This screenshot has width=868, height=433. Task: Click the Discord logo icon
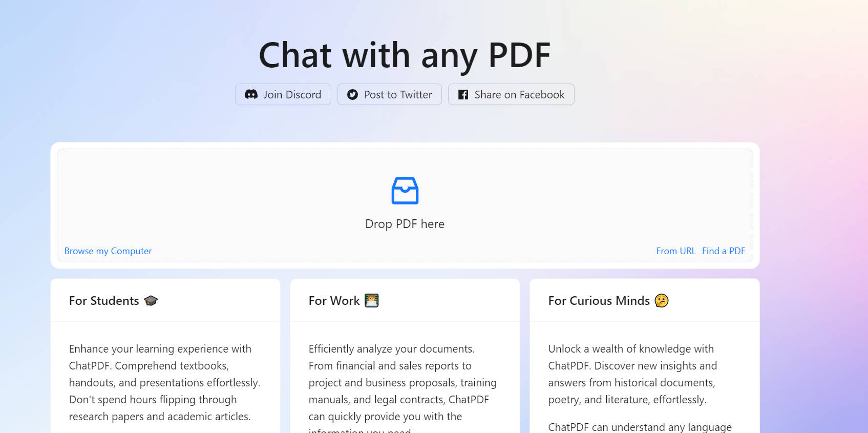click(251, 95)
